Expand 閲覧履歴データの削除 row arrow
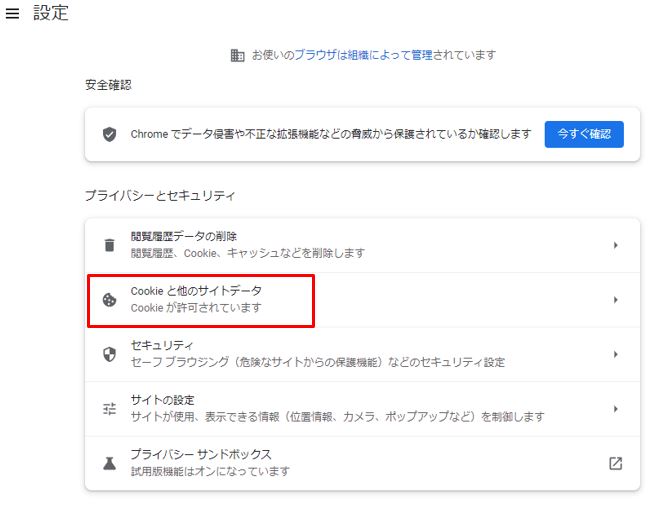The height and width of the screenshot is (505, 655). pyautogui.click(x=616, y=245)
